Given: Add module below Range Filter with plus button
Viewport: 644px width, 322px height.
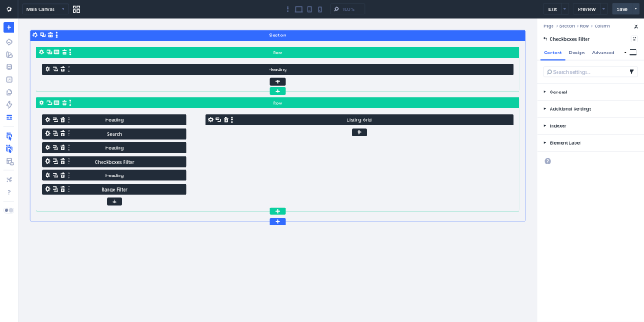Looking at the screenshot, I should 114,202.
